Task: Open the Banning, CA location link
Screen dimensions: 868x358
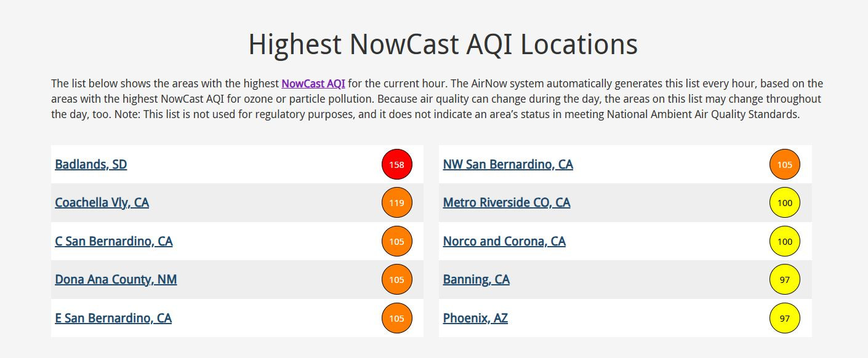Action: [476, 279]
